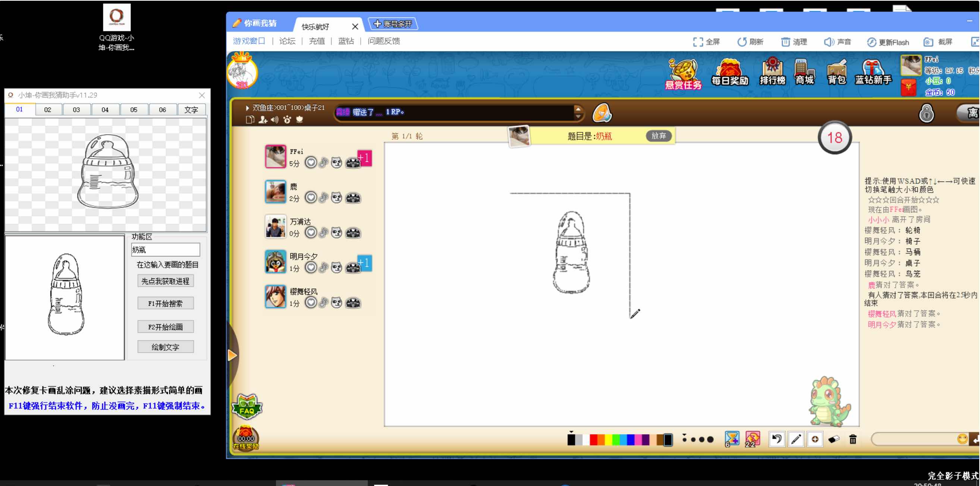The image size is (980, 486).
Task: Click the announcement bar up/down stepper
Action: [x=578, y=112]
